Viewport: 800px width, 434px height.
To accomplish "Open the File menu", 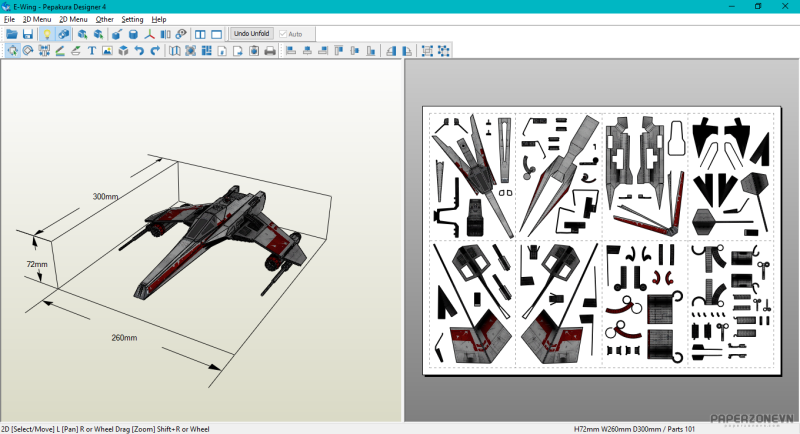I will coord(9,19).
